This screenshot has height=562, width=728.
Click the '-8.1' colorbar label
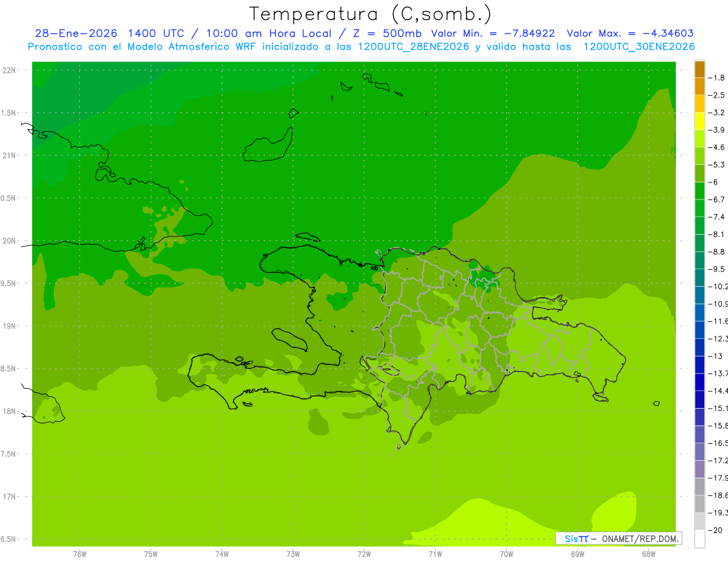pos(718,235)
